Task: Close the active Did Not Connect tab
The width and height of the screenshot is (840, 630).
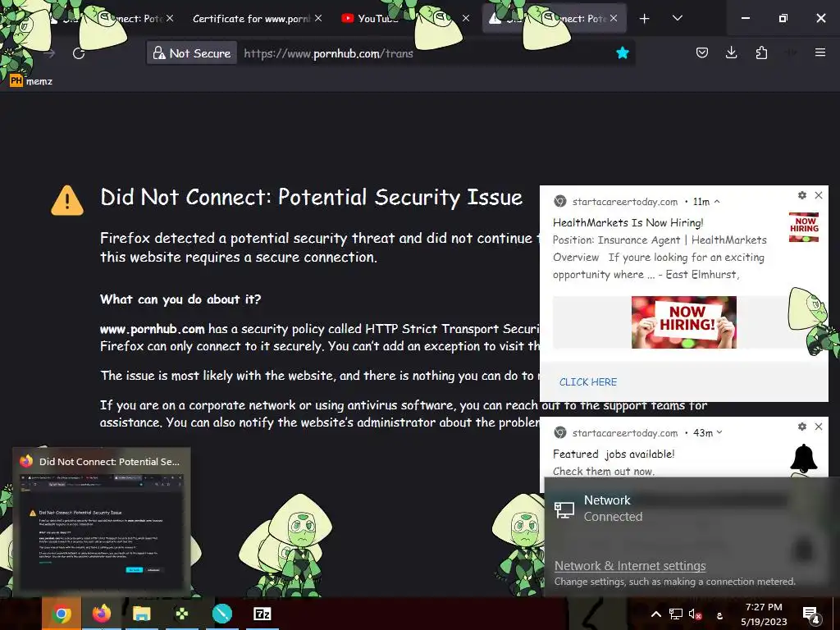Action: coord(614,18)
